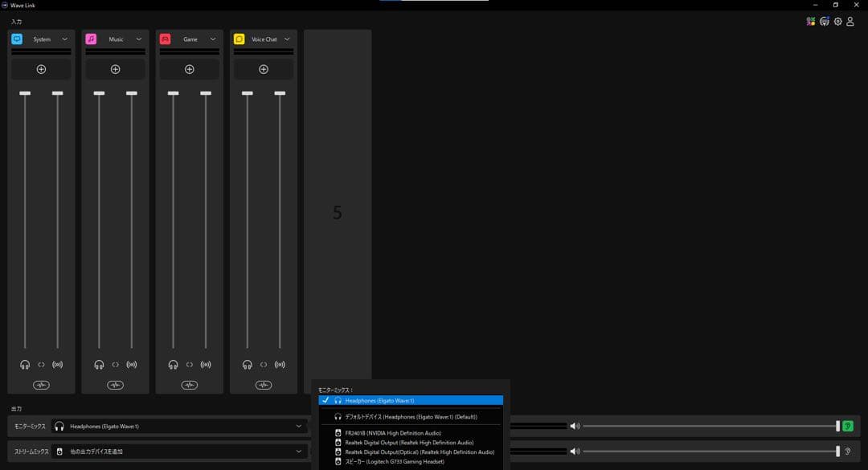
Task: Add an effect to the Voice Chat channel
Action: (x=263, y=69)
